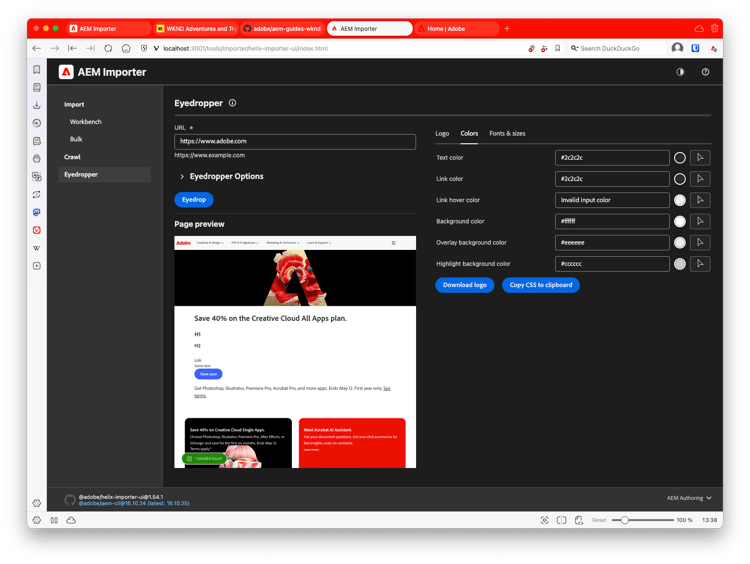Switch to the first AEM Importer browser tab
Viewport: 750px width, 564px height.
[x=109, y=29]
